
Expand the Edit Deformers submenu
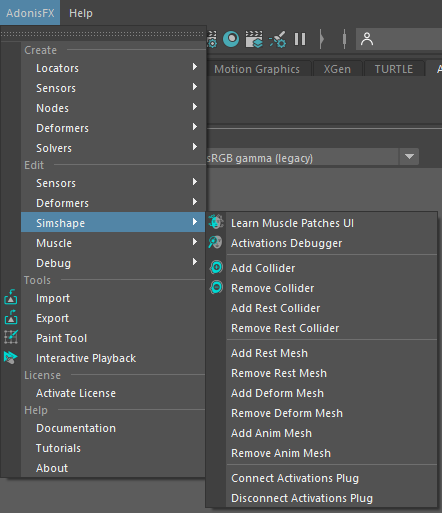click(113, 203)
